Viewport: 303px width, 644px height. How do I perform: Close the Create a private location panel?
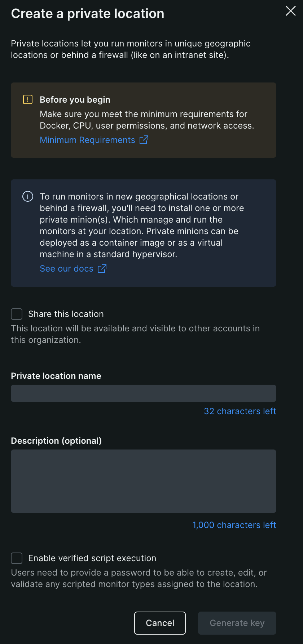(291, 11)
